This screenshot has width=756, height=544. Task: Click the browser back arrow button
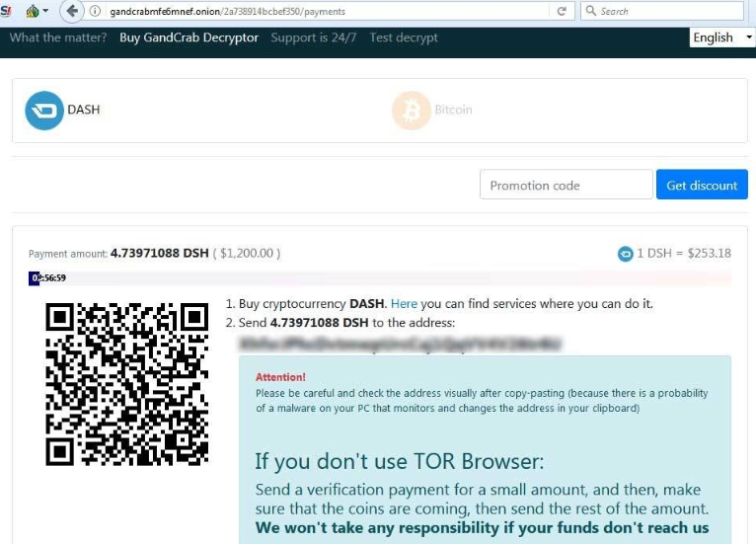(72, 11)
